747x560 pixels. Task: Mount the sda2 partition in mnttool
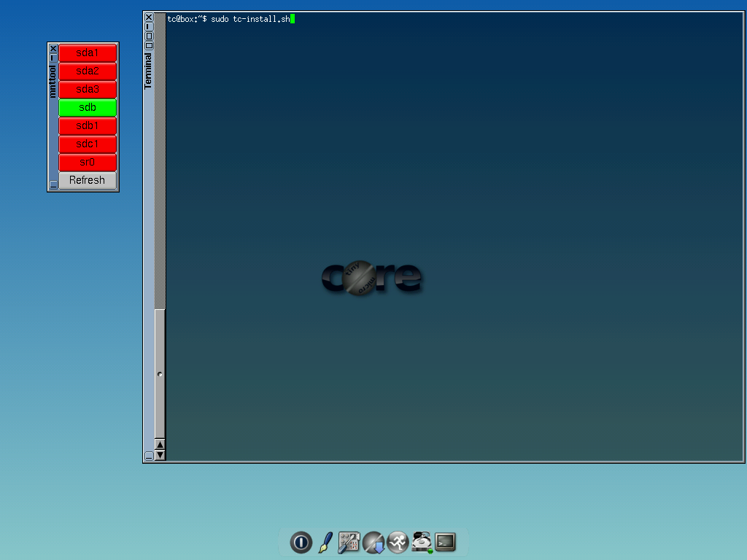click(88, 71)
